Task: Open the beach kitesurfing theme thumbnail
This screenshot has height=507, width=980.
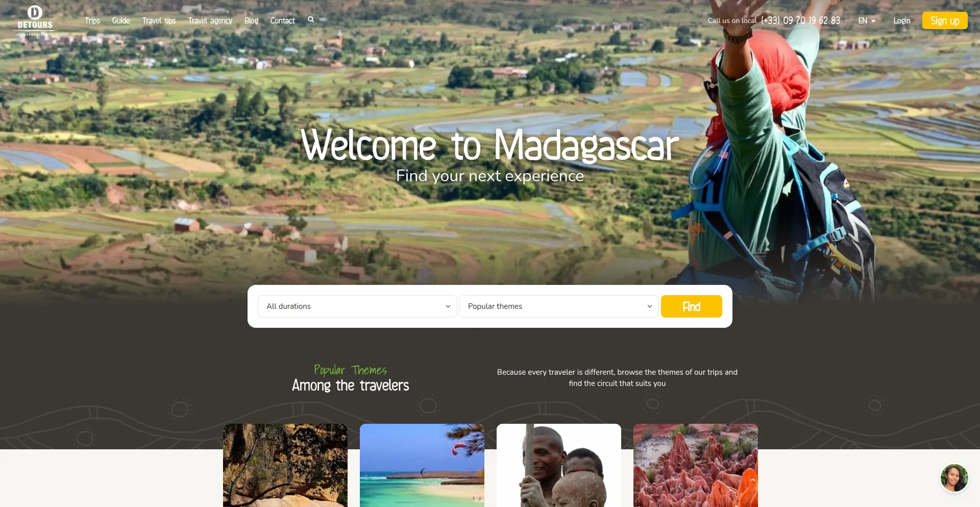Action: pos(422,465)
